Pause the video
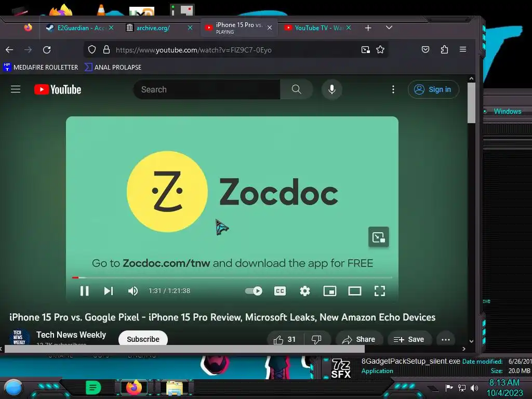Image resolution: width=532 pixels, height=399 pixels. [85, 291]
